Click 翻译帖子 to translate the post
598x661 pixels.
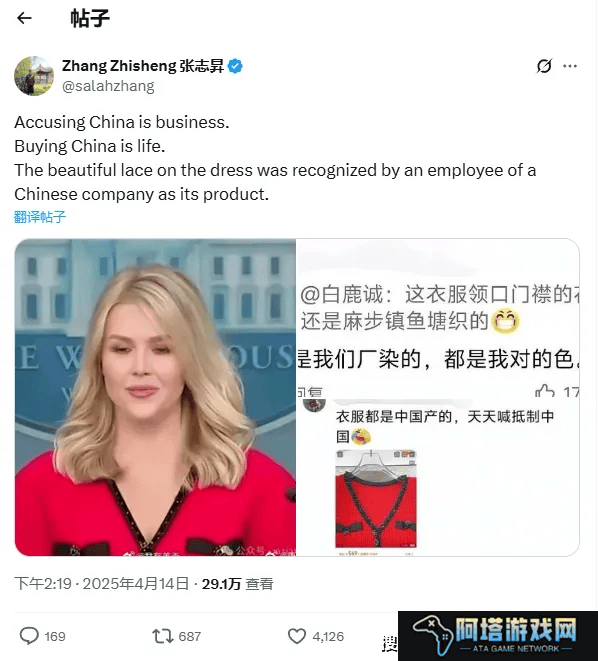pos(40,217)
